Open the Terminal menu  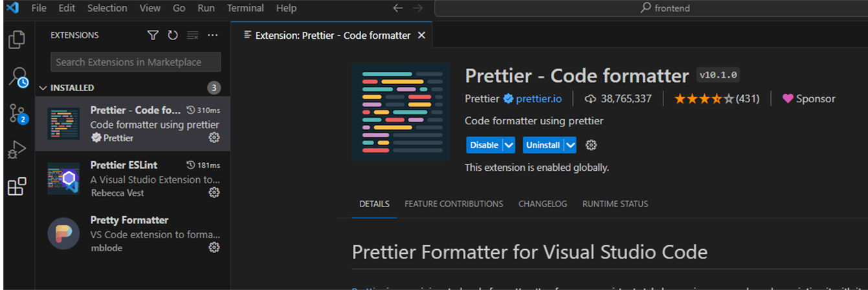point(245,8)
